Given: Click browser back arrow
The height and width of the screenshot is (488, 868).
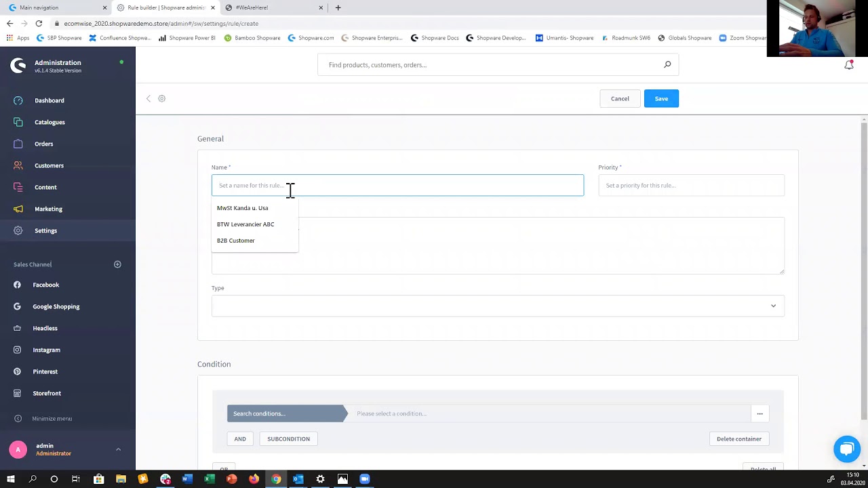Looking at the screenshot, I should pyautogui.click(x=9, y=23).
